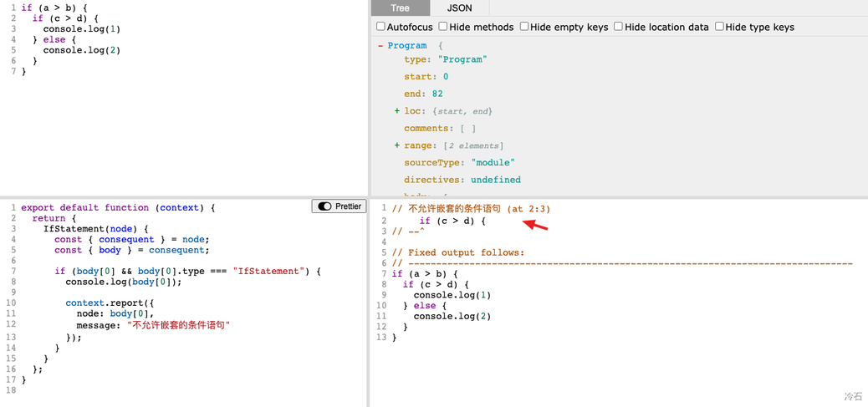868x407 pixels.
Task: Tick the Hide type keys checkbox
Action: click(719, 27)
